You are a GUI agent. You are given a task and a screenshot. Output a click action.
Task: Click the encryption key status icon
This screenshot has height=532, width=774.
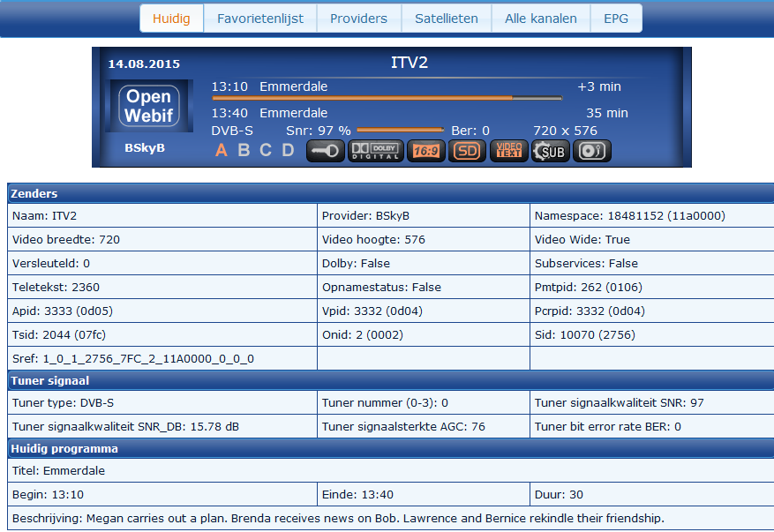coord(326,151)
